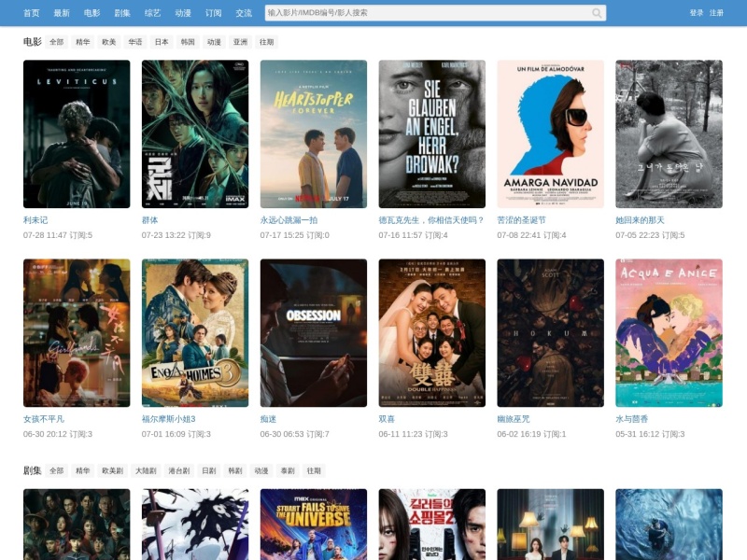Image resolution: width=747 pixels, height=560 pixels.
Task: Select 精华 filter in the 电影 section
Action: coord(83,42)
